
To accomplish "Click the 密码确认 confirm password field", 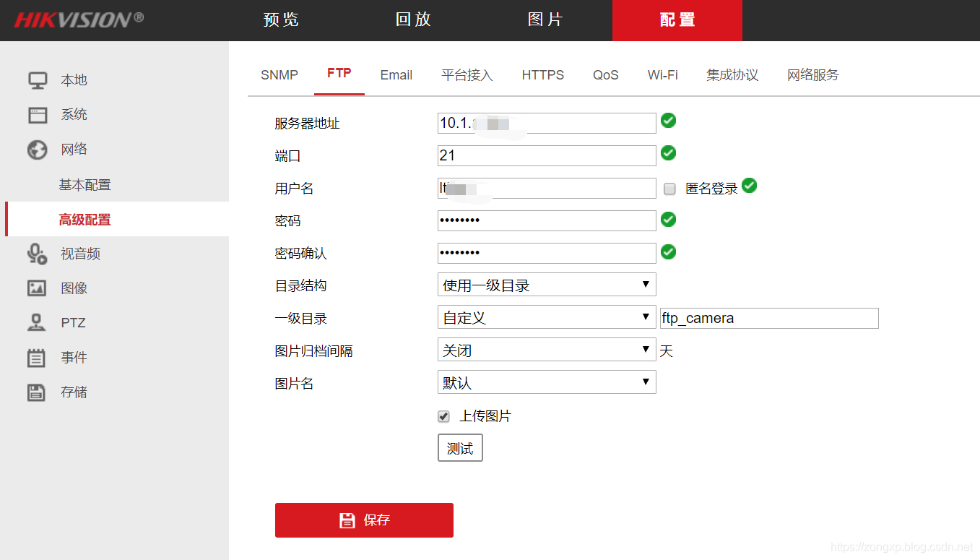I will [x=547, y=253].
